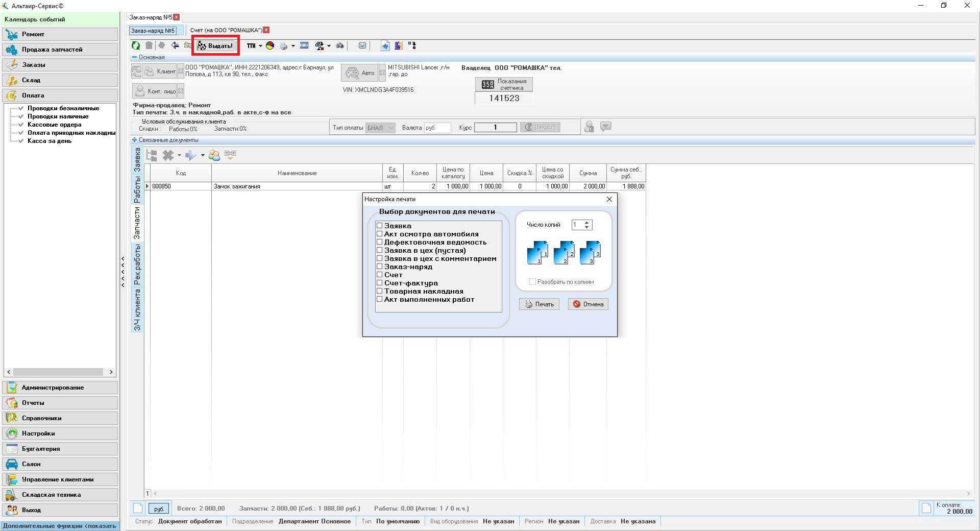980x531 pixels.
Task: Click the Конт. лицо button
Action: (155, 91)
